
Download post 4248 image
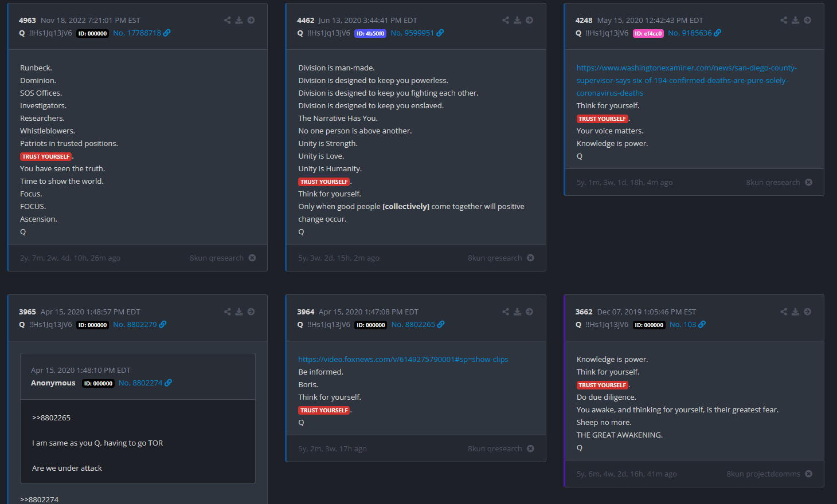click(795, 20)
